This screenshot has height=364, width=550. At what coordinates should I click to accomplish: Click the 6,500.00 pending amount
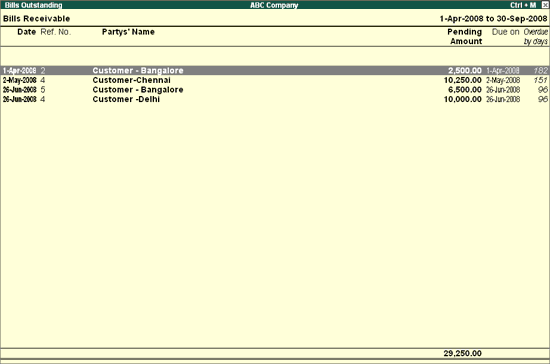465,90
